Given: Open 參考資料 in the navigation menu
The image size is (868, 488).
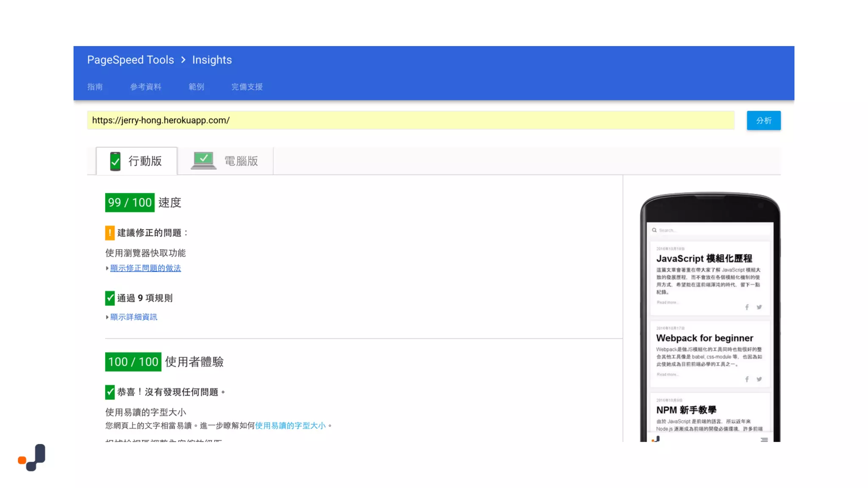Looking at the screenshot, I should coord(145,87).
